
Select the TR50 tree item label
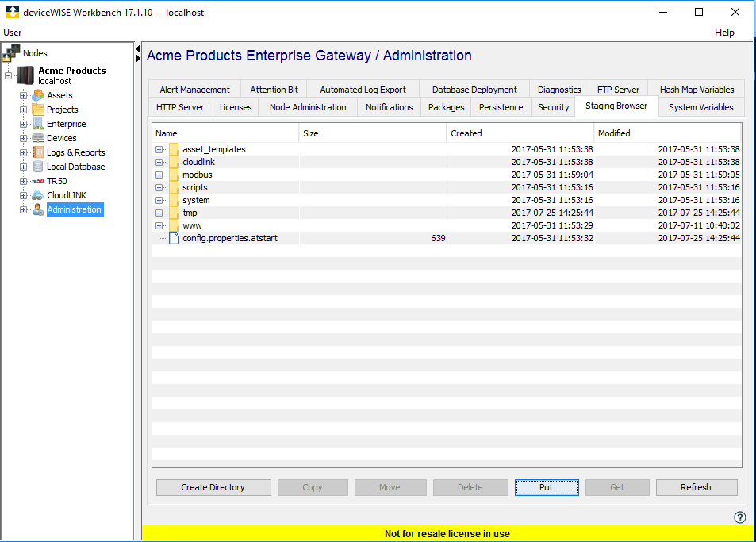point(57,181)
